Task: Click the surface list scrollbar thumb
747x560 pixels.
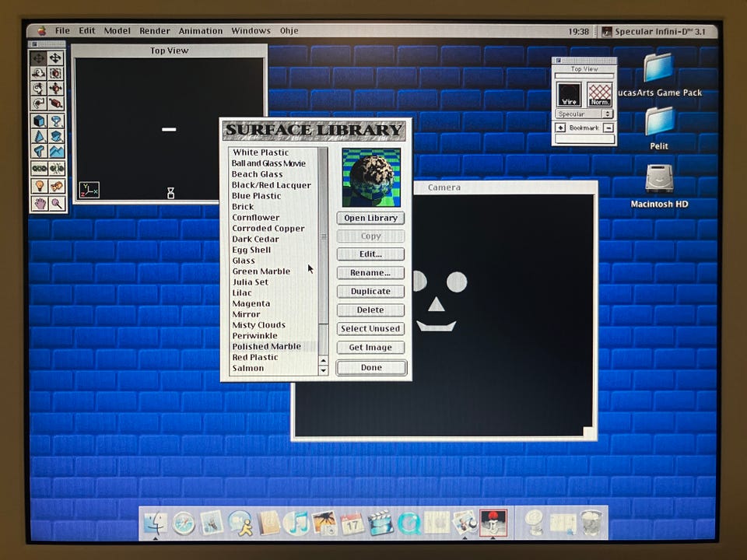Action: click(x=323, y=236)
